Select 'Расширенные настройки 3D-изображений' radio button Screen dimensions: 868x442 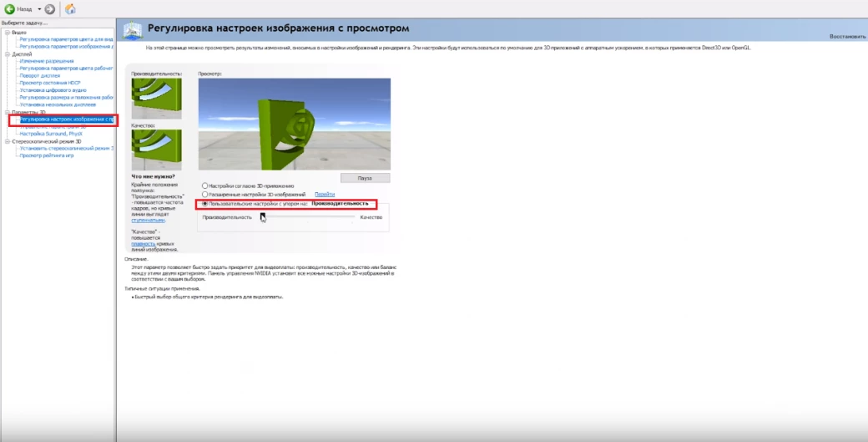pos(205,194)
